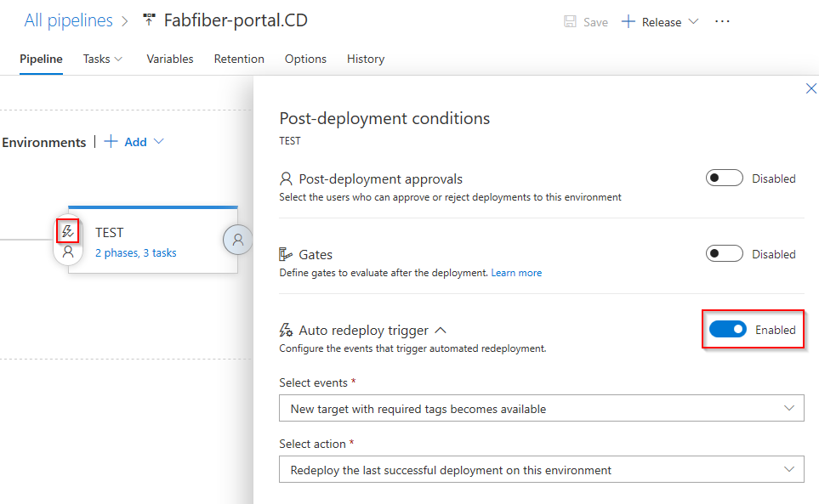Open the '2 phases, 3 tasks' link
The image size is (819, 504).
click(136, 253)
